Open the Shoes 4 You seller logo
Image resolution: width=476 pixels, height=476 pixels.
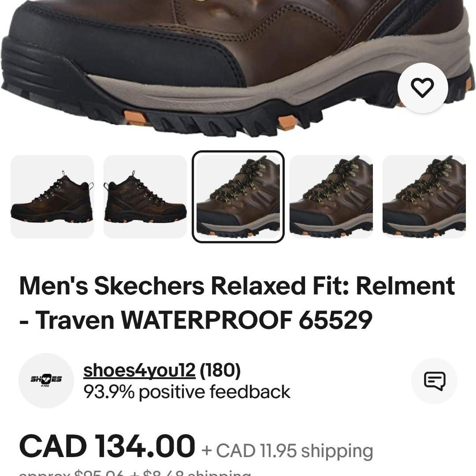pos(46,380)
